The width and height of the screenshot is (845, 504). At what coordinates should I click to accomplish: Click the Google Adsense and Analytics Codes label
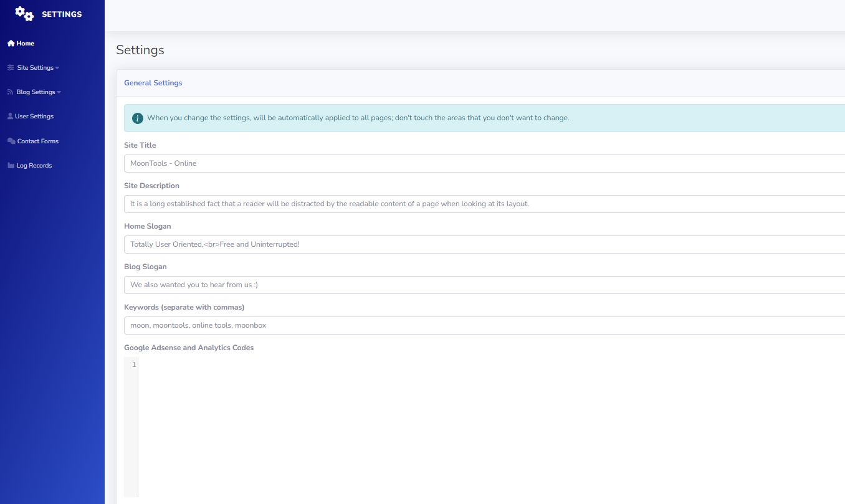pos(189,348)
